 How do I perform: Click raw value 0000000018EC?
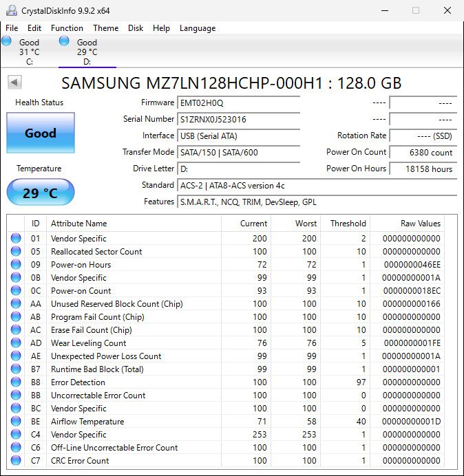click(412, 290)
